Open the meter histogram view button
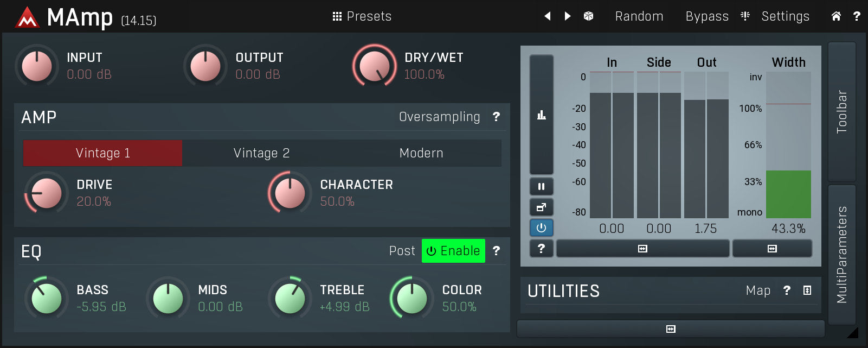The width and height of the screenshot is (868, 348). (541, 115)
